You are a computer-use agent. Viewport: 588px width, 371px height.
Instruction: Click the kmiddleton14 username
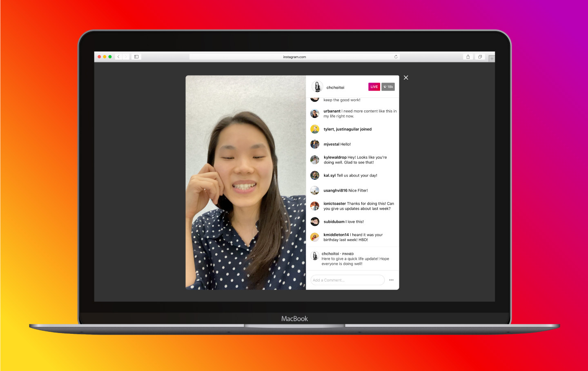click(x=336, y=235)
